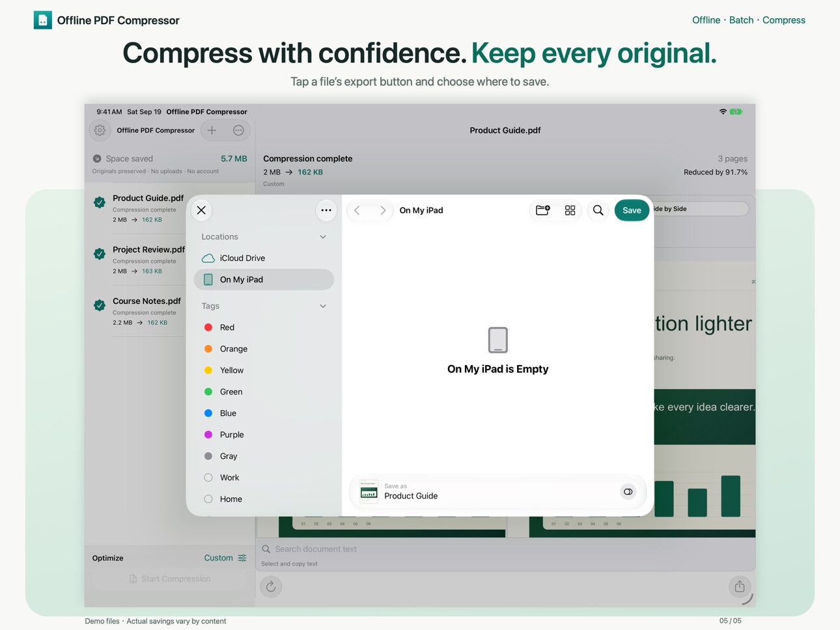This screenshot has width=840, height=630.
Task: Select Product Guide.pdf in the file list
Action: tap(138, 208)
